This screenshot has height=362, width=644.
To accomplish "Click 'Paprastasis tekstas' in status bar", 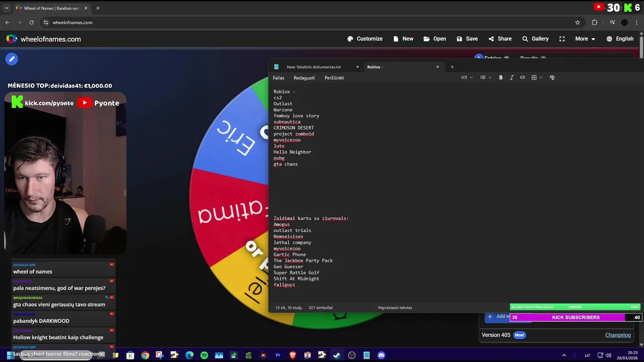I will point(395,308).
